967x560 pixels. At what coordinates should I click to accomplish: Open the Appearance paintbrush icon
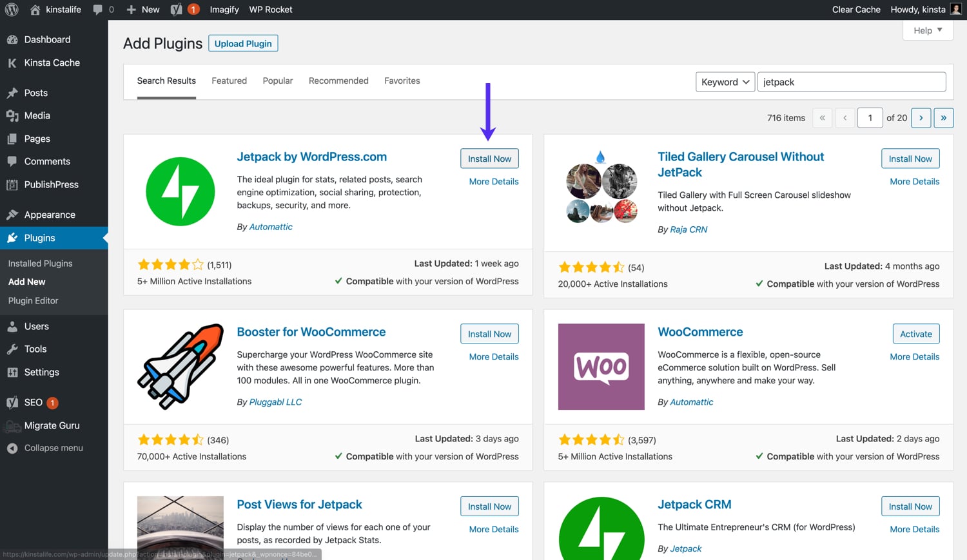[13, 214]
